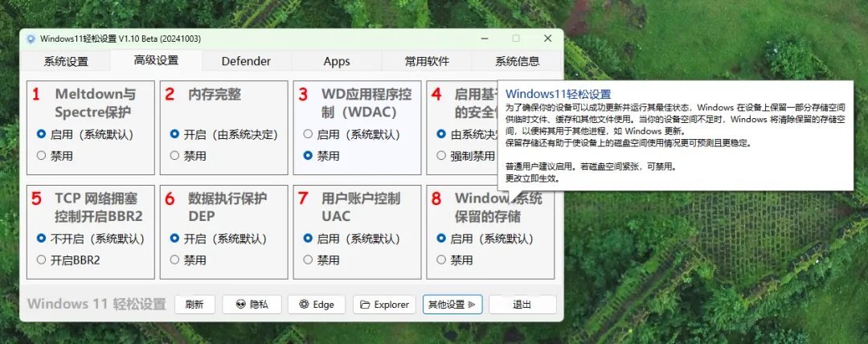Select 禁用 under 用户账户控制 UAC
The width and height of the screenshot is (868, 344).
coord(308,260)
